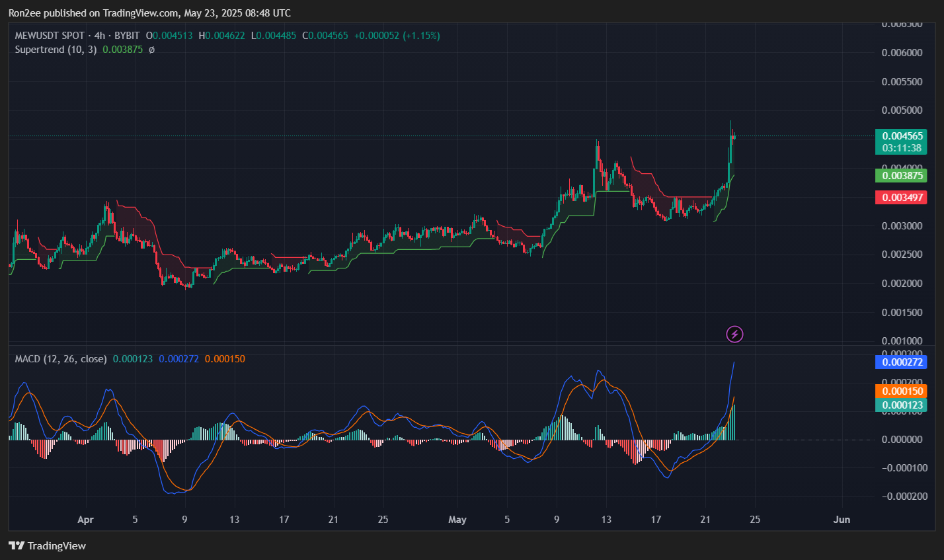The height and width of the screenshot is (560, 944).
Task: Select the teal 0.004565 last price label
Action: tap(901, 134)
